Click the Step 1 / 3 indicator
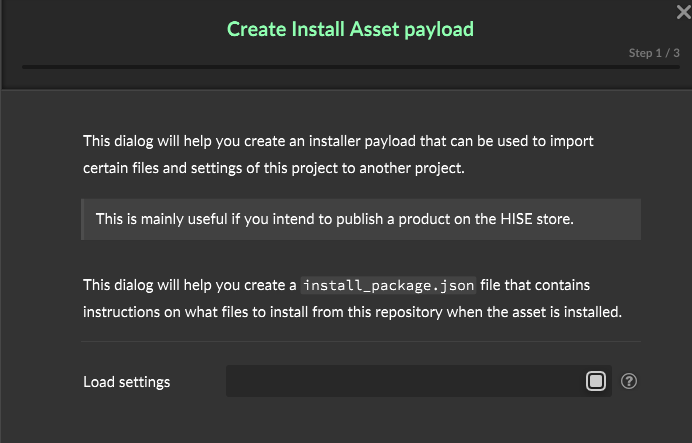The width and height of the screenshot is (692, 443). [x=653, y=53]
